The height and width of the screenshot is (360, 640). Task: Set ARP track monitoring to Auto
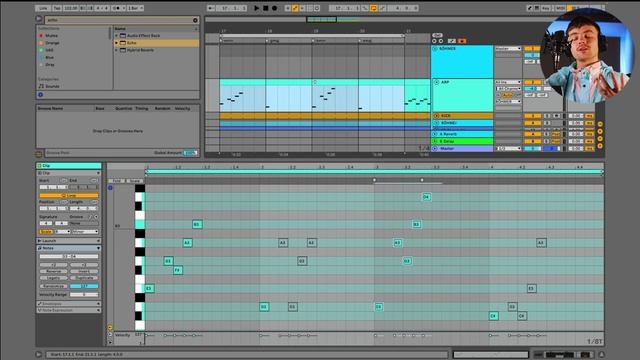click(507, 95)
